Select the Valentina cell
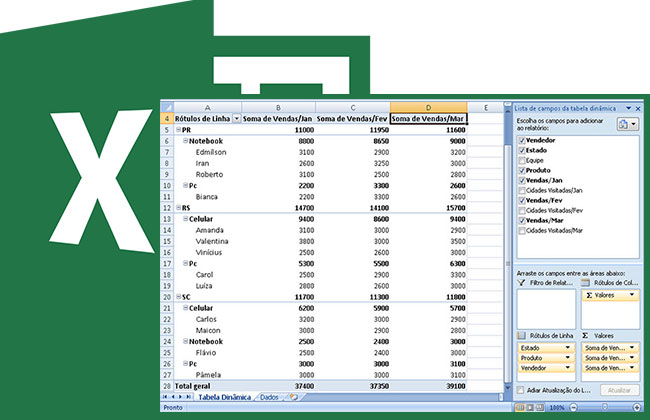Image resolution: width=650 pixels, height=420 pixels. (207, 241)
